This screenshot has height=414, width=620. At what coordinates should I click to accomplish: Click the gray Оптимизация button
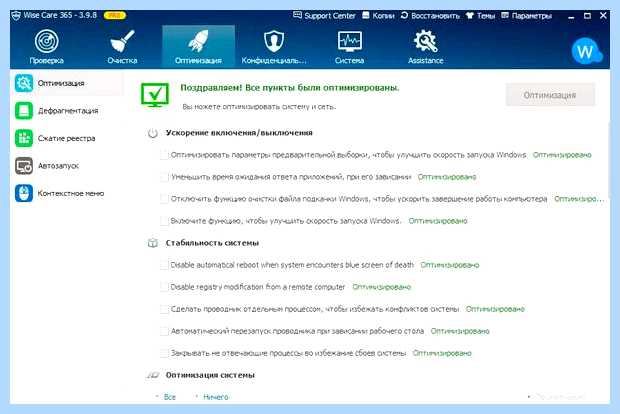[550, 95]
